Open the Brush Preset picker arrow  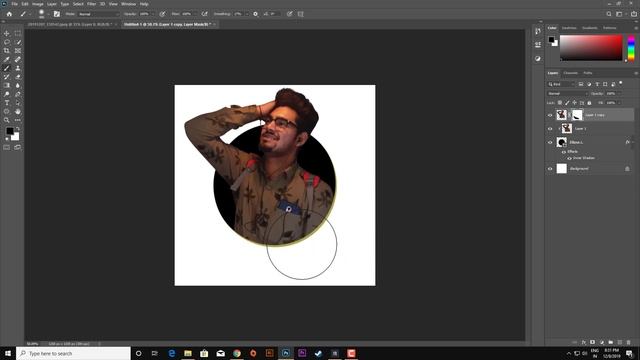pos(48,14)
